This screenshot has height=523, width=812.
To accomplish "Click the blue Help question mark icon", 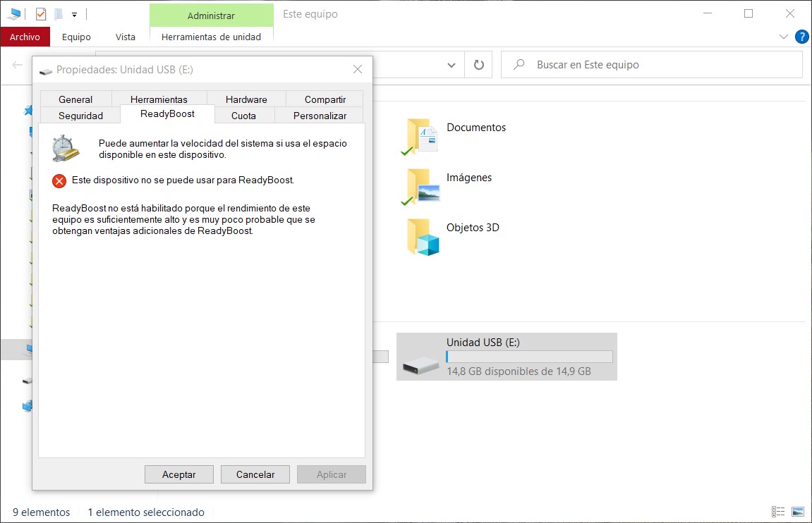I will click(x=801, y=37).
